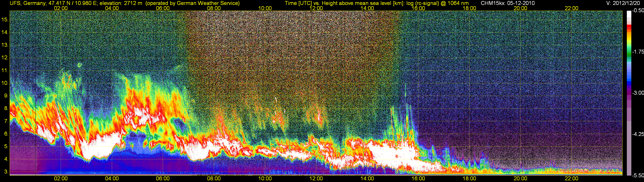Click the 16:00 label on the lower time axis
644x182 pixels.
[x=418, y=179]
